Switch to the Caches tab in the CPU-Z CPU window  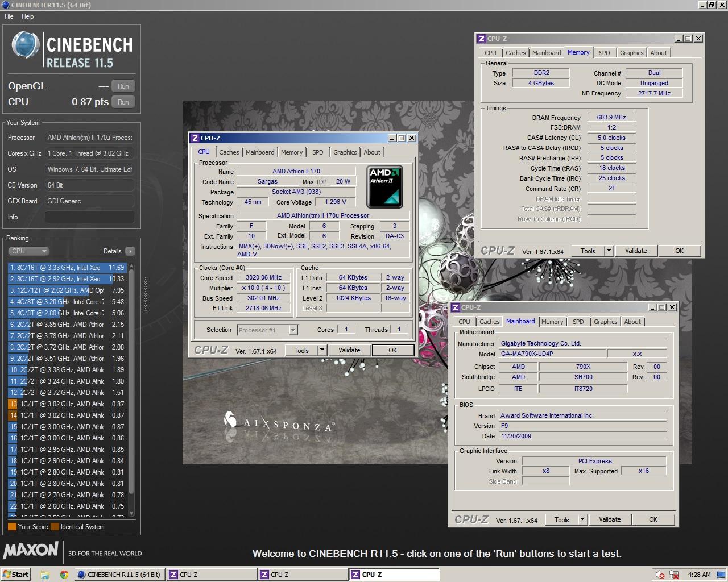coord(229,152)
